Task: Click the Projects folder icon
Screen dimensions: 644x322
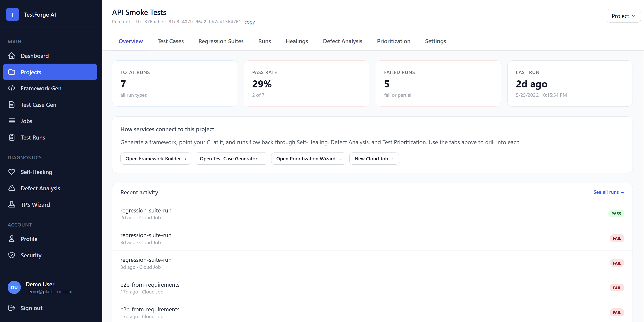Action: pyautogui.click(x=12, y=72)
